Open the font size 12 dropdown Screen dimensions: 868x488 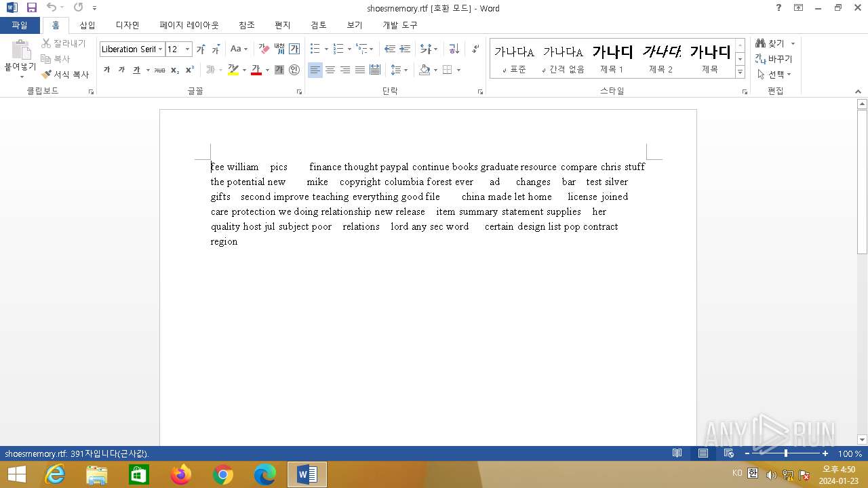[x=188, y=49]
